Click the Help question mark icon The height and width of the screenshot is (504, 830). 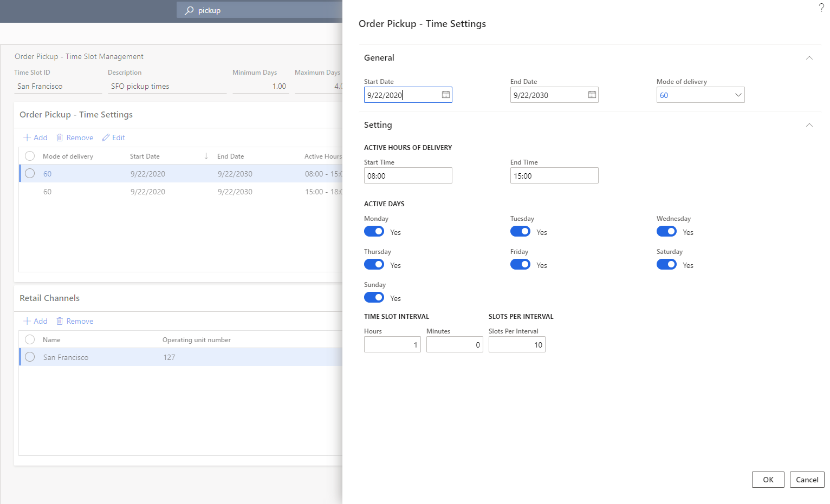coord(821,8)
